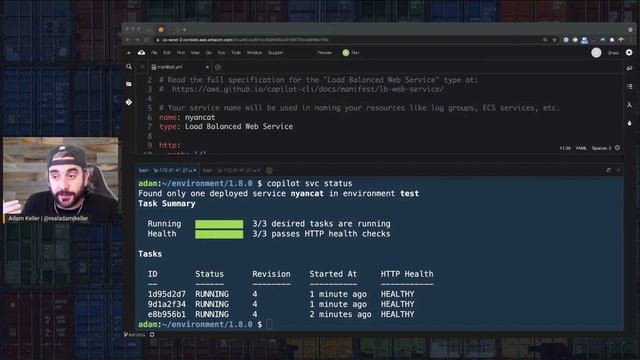
Task: Click line 7 "type: Load Balanced Web Service"
Action: 226,127
